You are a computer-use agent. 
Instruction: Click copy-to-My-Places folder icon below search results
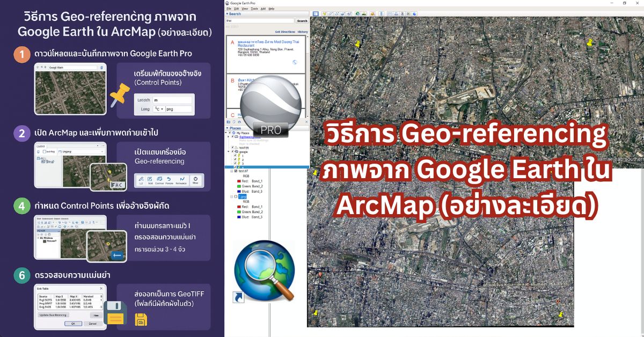coord(229,122)
